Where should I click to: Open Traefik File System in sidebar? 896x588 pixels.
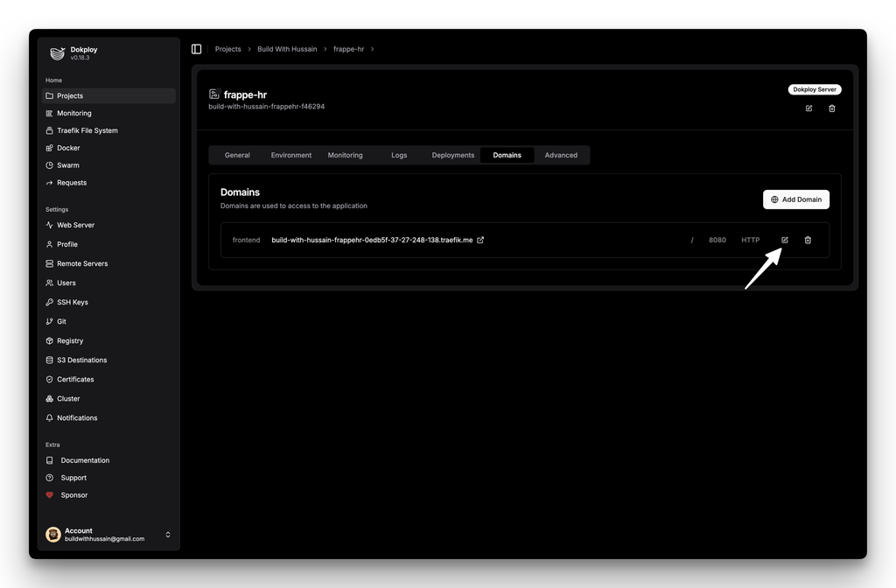[x=87, y=130]
